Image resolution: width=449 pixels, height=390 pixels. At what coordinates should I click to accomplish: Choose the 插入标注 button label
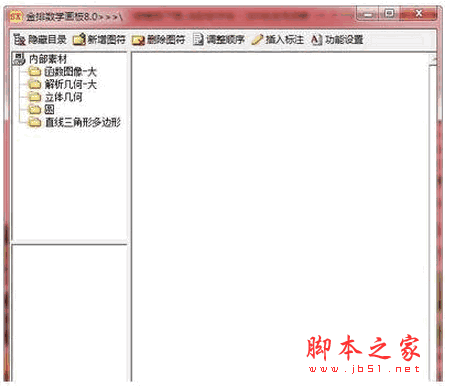coord(284,40)
